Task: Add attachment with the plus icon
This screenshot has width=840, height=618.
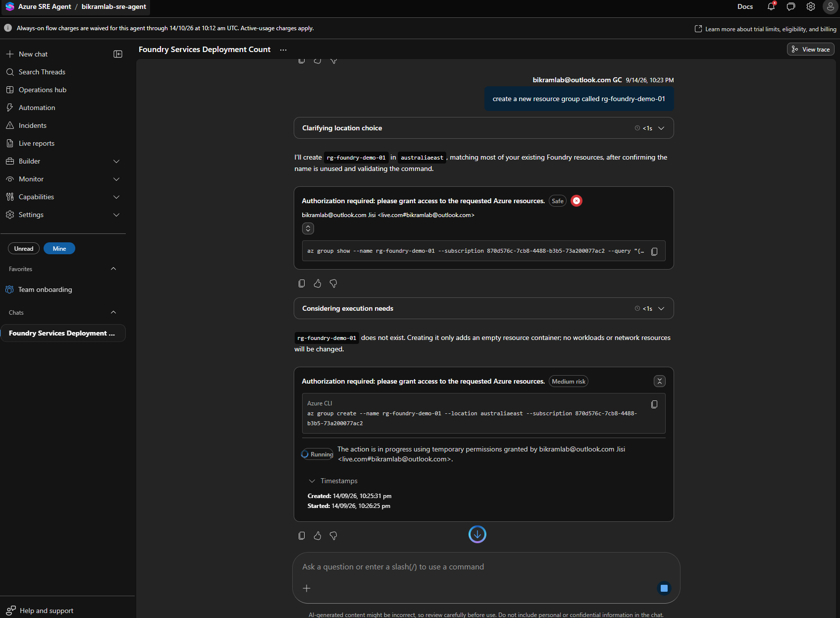Action: (x=307, y=588)
